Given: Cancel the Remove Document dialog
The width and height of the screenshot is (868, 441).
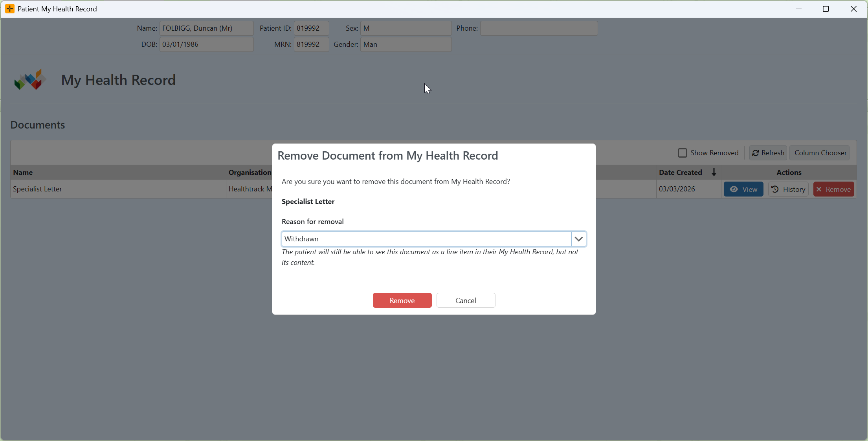Looking at the screenshot, I should pos(466,300).
